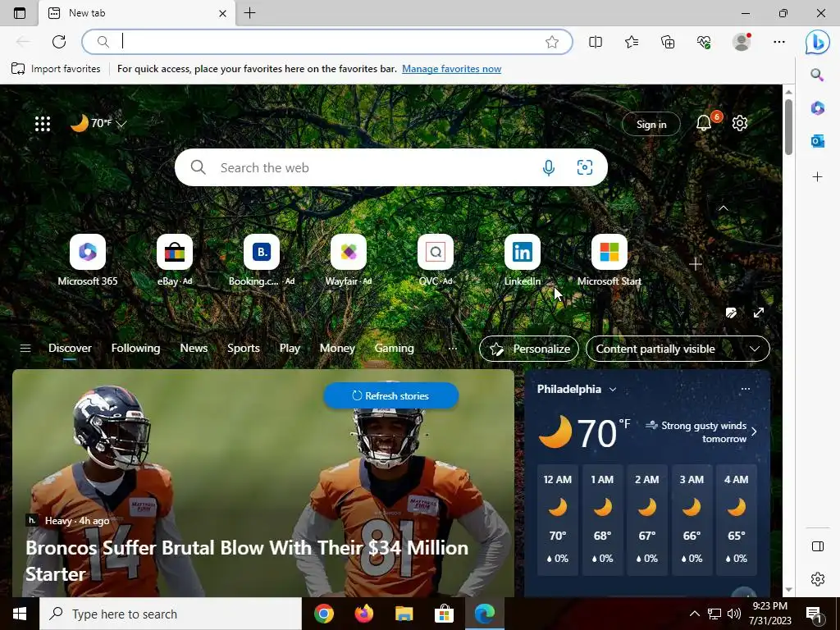Image resolution: width=840 pixels, height=630 pixels.
Task: Open the apps grid launcher
Action: coord(43,124)
